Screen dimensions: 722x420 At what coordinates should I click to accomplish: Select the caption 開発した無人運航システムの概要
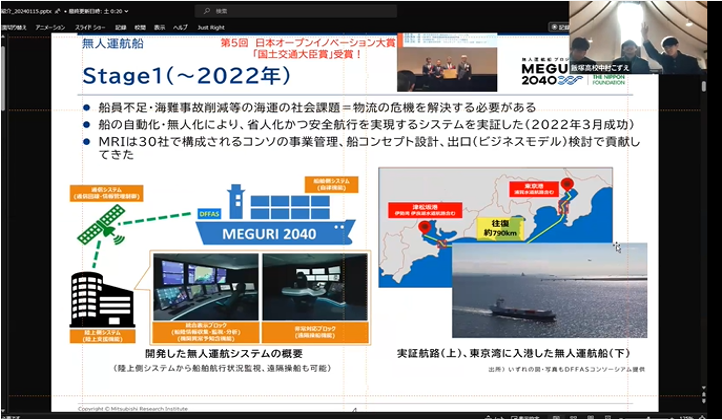point(224,354)
